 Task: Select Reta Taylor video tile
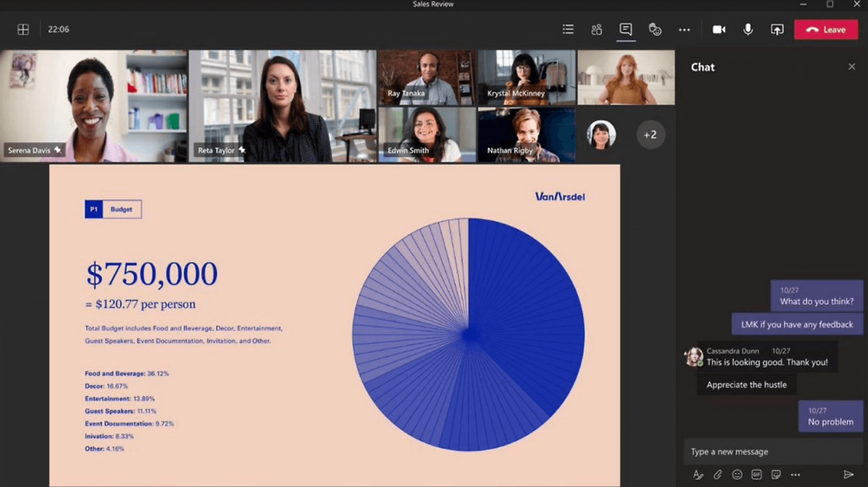coord(282,106)
